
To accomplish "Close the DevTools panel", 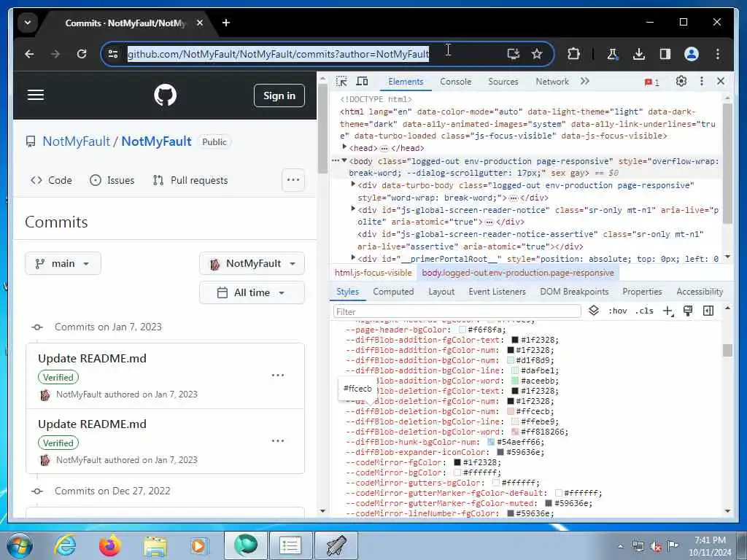I will click(721, 82).
